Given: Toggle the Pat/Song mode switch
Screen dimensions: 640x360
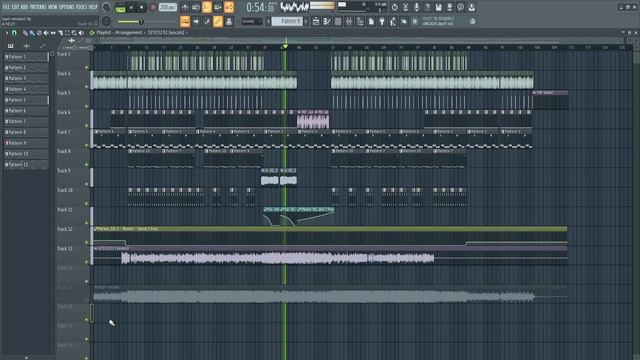Looking at the screenshot, I should tap(120, 8).
